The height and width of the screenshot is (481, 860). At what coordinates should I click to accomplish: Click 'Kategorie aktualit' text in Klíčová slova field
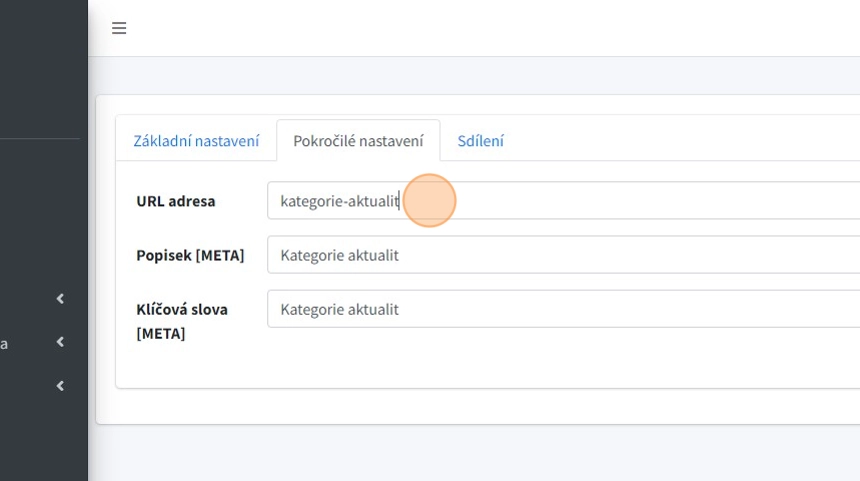click(339, 309)
